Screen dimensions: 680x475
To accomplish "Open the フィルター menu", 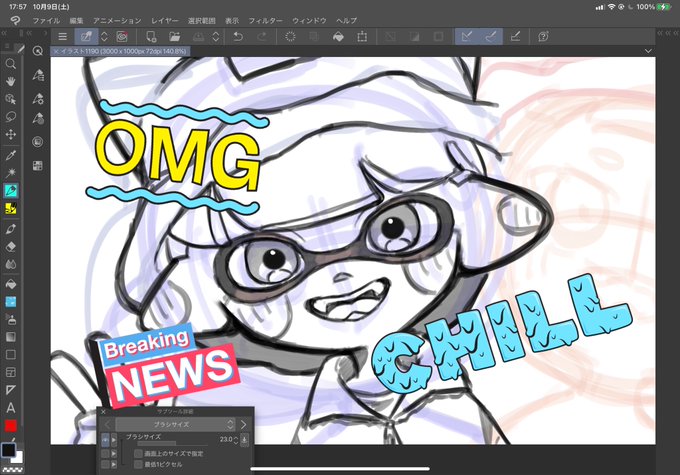I will (265, 20).
